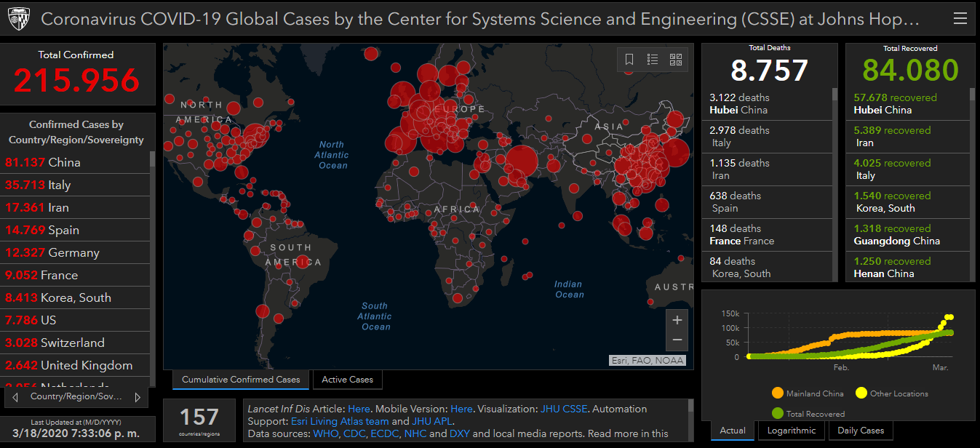Select 8.413 Korea, South row
The image size is (980, 448).
point(76,297)
